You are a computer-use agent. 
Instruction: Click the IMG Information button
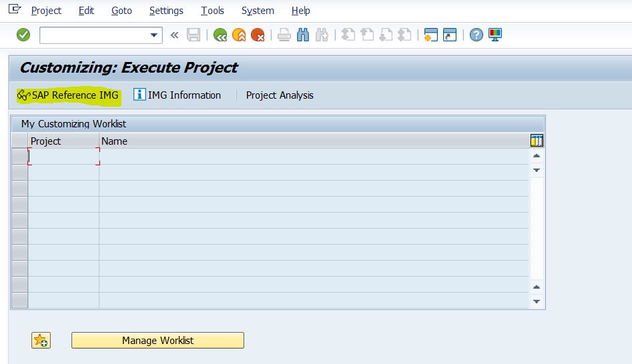178,95
